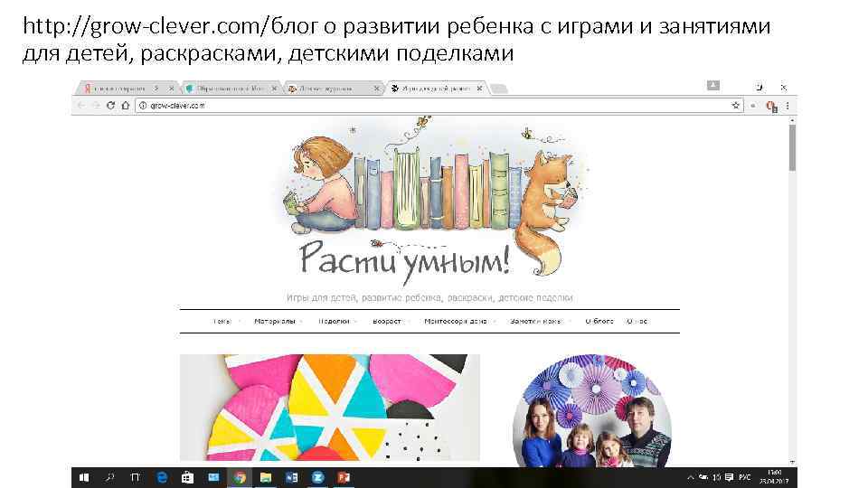Expand the Заметки мамы menu dropdown

tap(540, 321)
